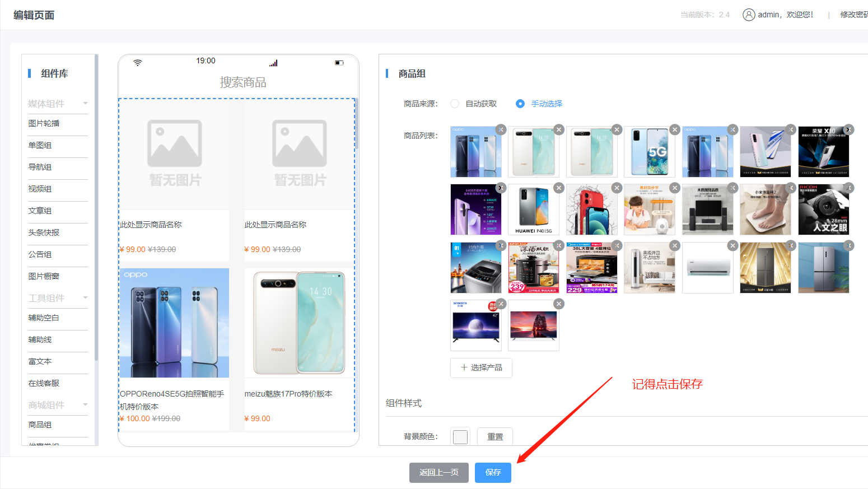Select the 自动获取 radio option

point(455,104)
